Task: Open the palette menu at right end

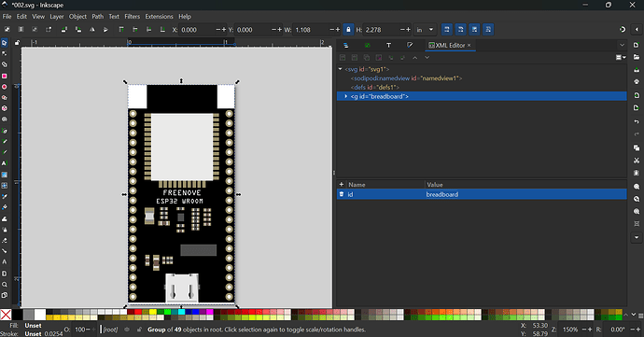Action: coord(640,316)
